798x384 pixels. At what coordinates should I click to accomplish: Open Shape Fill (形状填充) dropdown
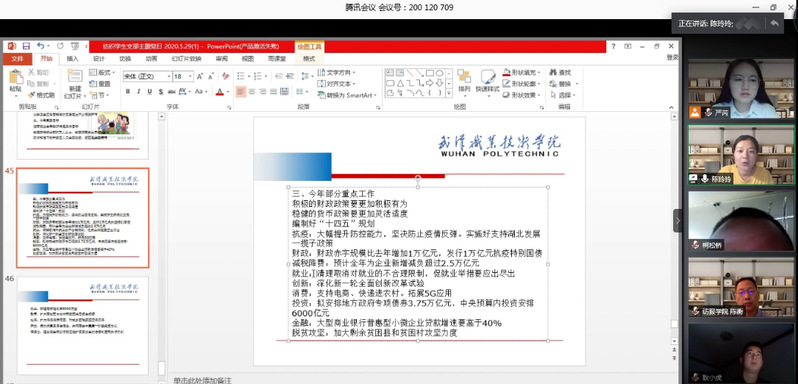[x=521, y=72]
